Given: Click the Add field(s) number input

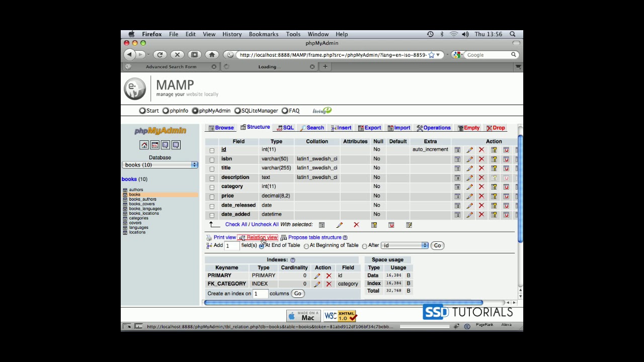Looking at the screenshot, I should 231,246.
